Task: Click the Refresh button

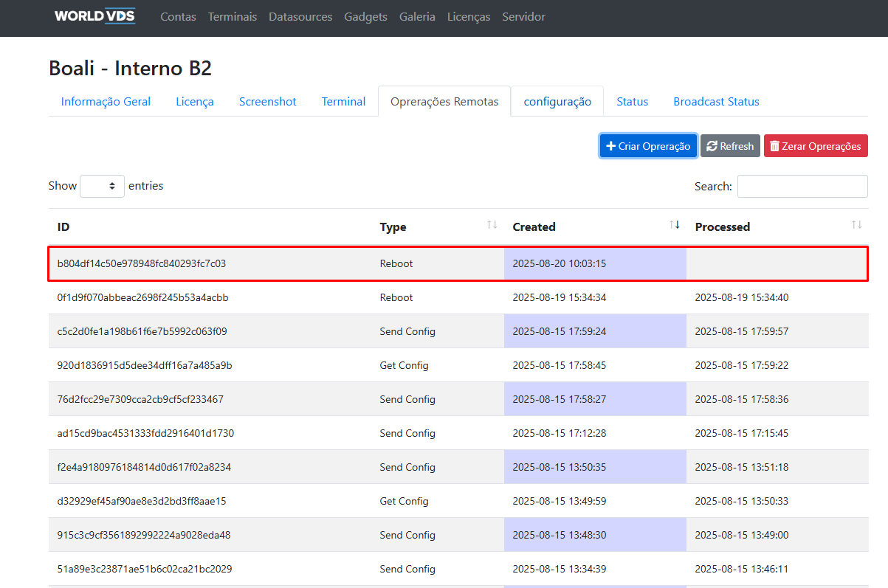Action: [730, 146]
